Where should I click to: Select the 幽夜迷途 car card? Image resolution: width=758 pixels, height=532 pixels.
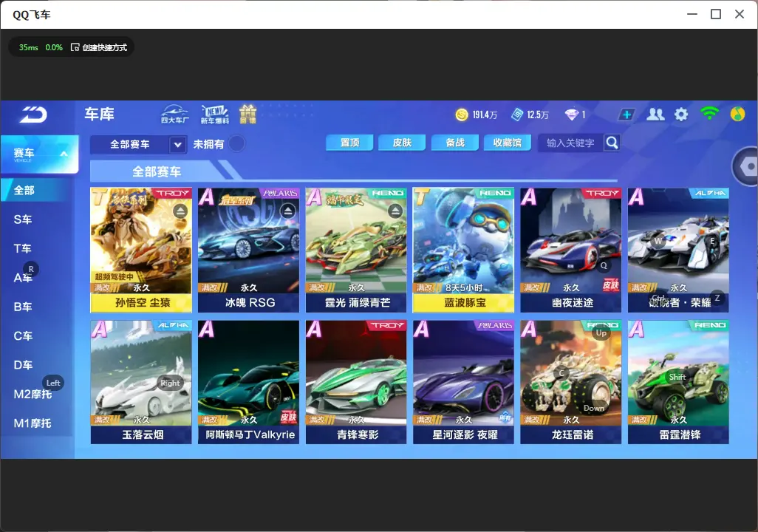pos(571,250)
